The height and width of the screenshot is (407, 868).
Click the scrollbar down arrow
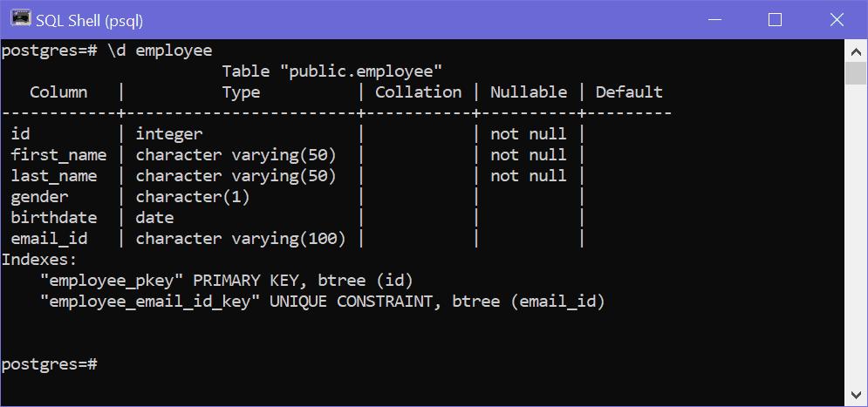coord(856,396)
